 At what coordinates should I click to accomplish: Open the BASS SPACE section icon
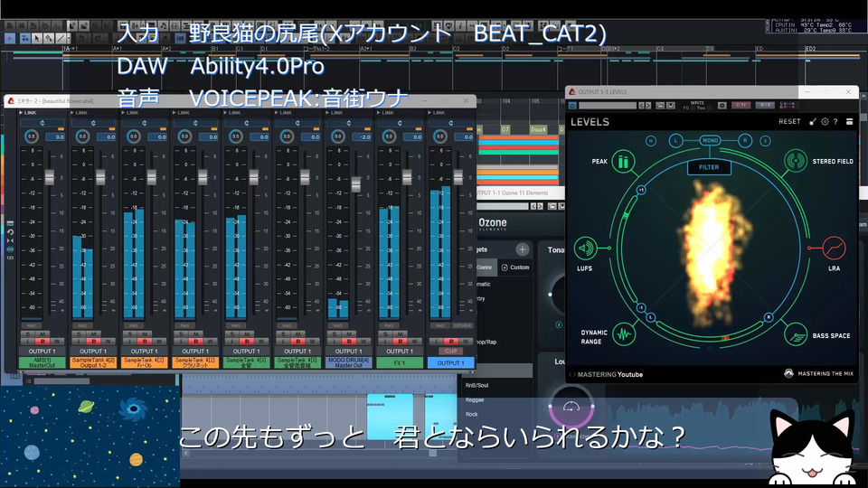pyautogui.click(x=796, y=334)
